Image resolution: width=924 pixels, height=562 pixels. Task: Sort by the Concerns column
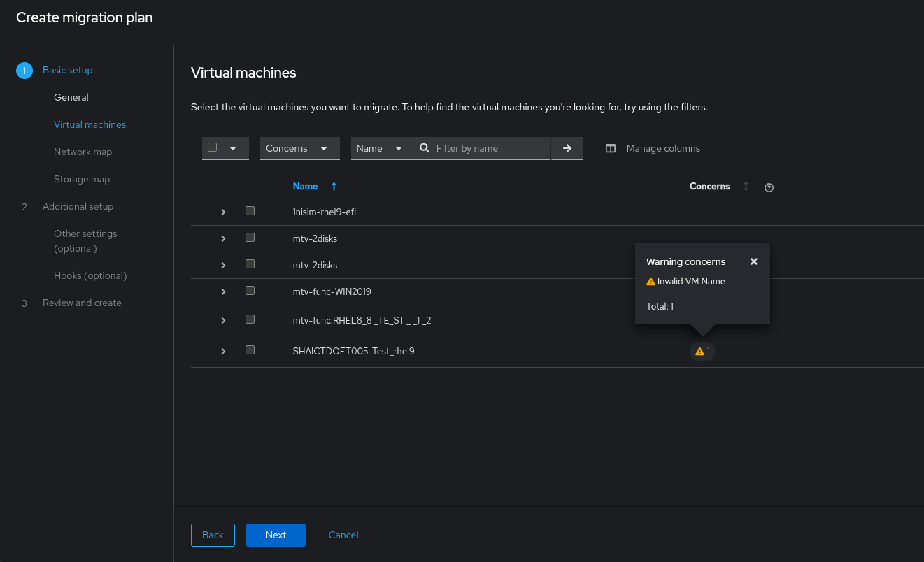[746, 187]
